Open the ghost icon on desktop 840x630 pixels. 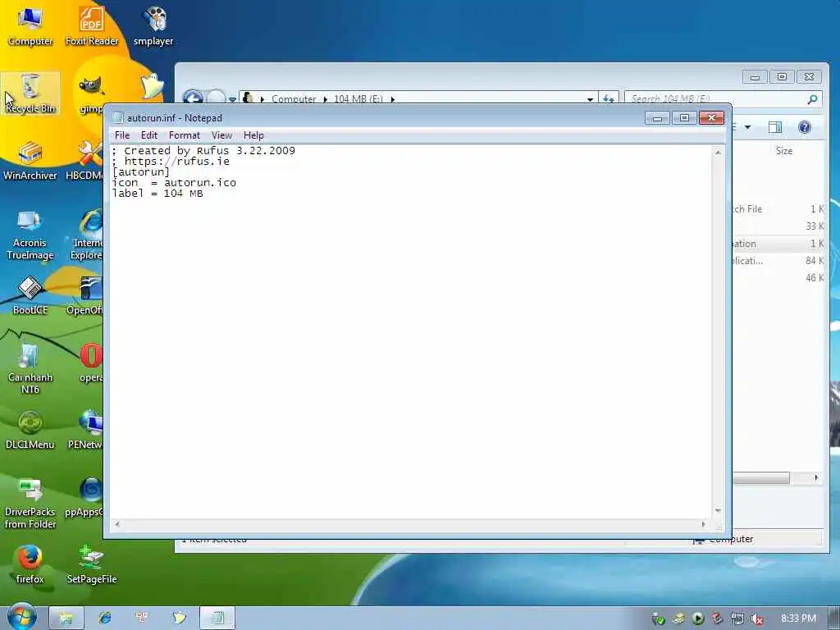pos(152,87)
